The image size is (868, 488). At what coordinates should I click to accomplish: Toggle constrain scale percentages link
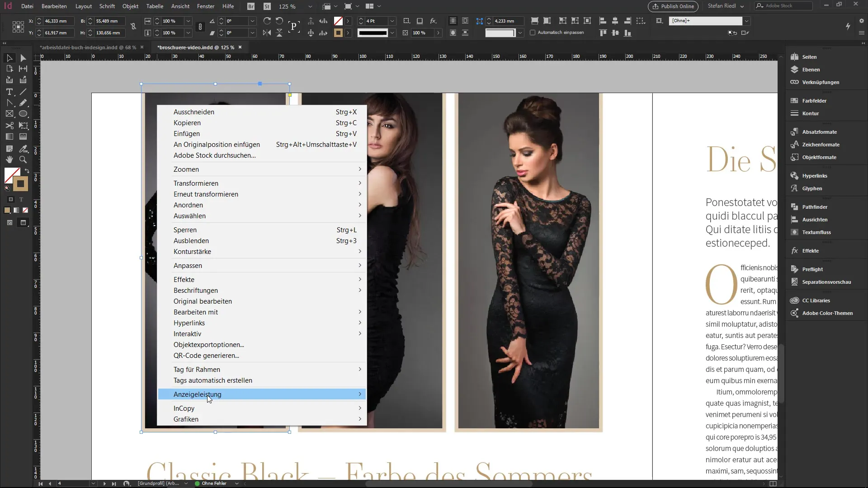coord(200,27)
